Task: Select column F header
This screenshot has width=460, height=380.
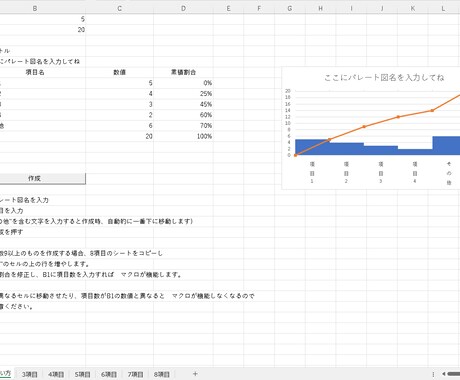Action: tap(259, 9)
